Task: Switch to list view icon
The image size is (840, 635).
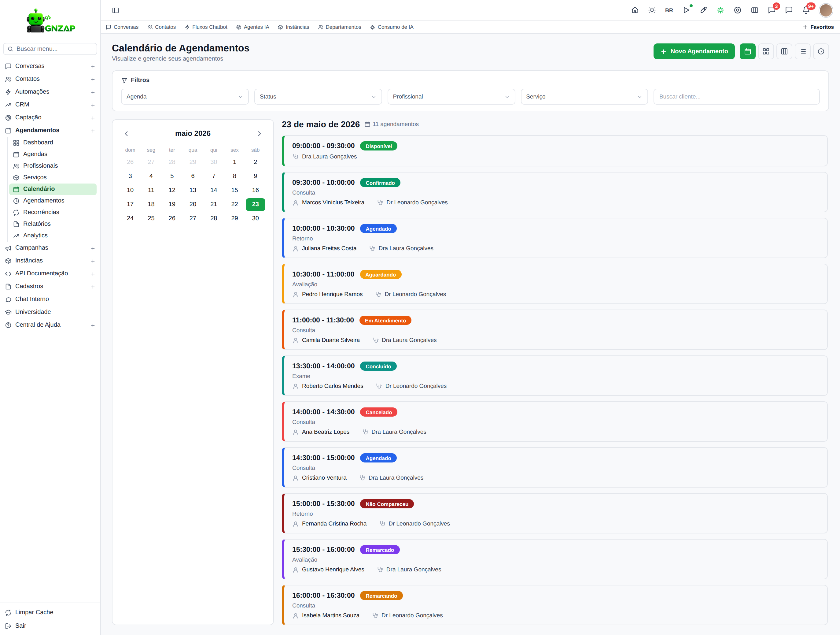Action: [802, 51]
